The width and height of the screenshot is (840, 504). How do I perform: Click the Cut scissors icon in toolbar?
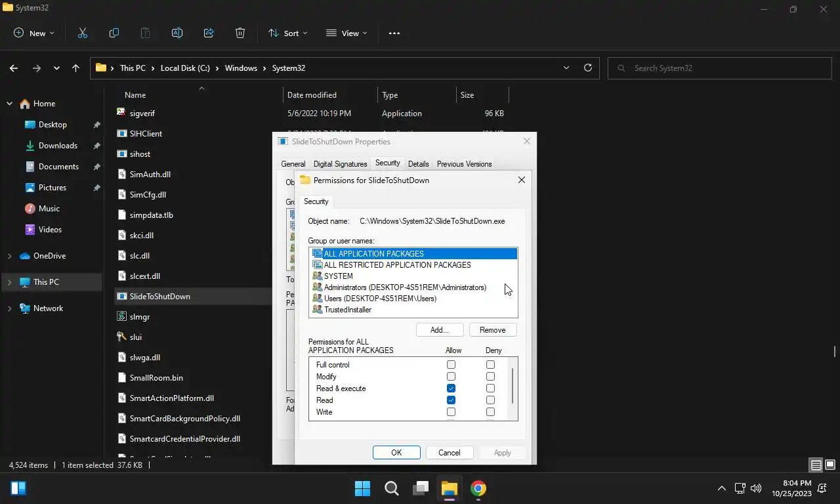click(x=83, y=33)
